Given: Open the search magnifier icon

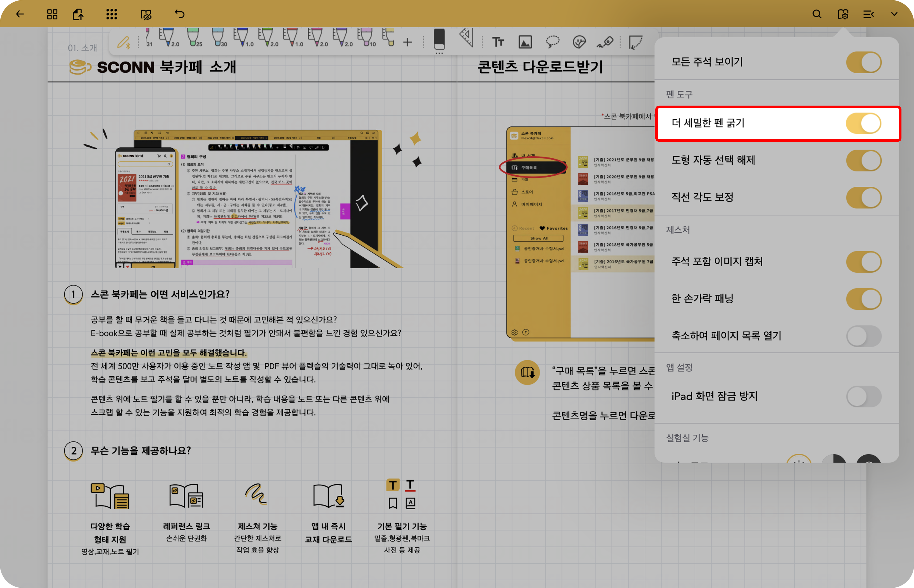Looking at the screenshot, I should 816,15.
